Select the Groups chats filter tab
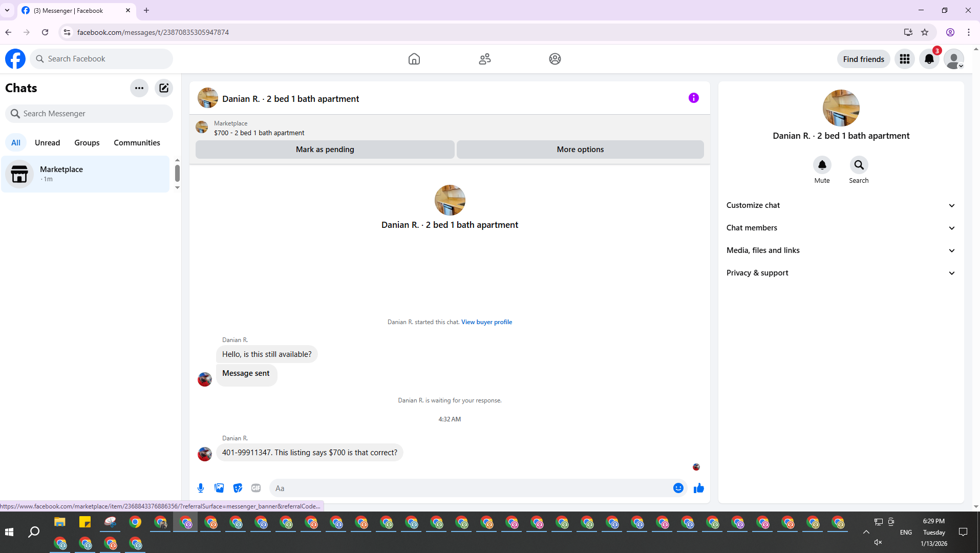Screen dimensions: 980x553 (87, 143)
